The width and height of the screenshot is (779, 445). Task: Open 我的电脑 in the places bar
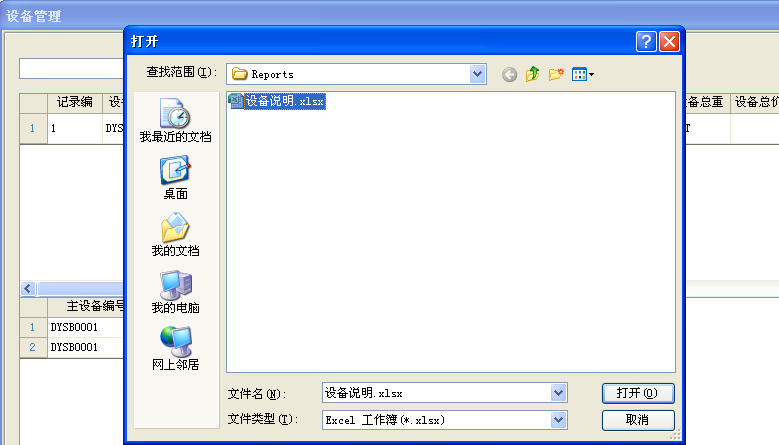point(175,292)
